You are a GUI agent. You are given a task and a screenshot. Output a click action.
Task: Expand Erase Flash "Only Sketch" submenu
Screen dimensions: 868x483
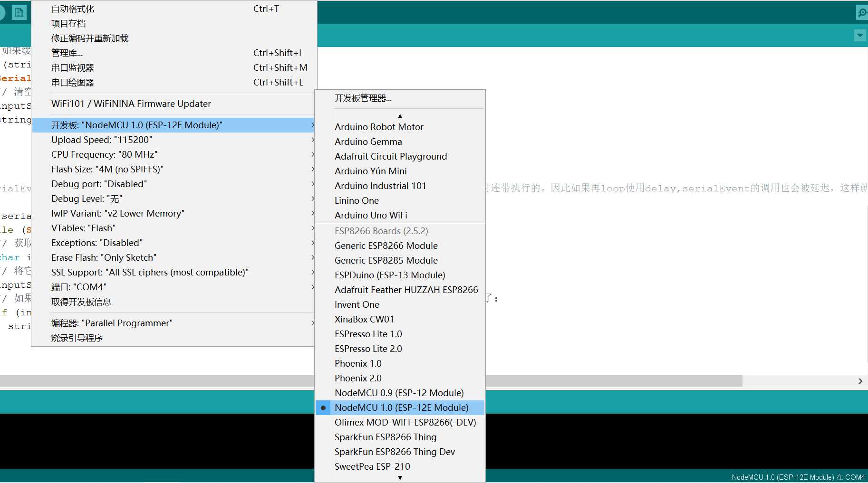click(174, 257)
